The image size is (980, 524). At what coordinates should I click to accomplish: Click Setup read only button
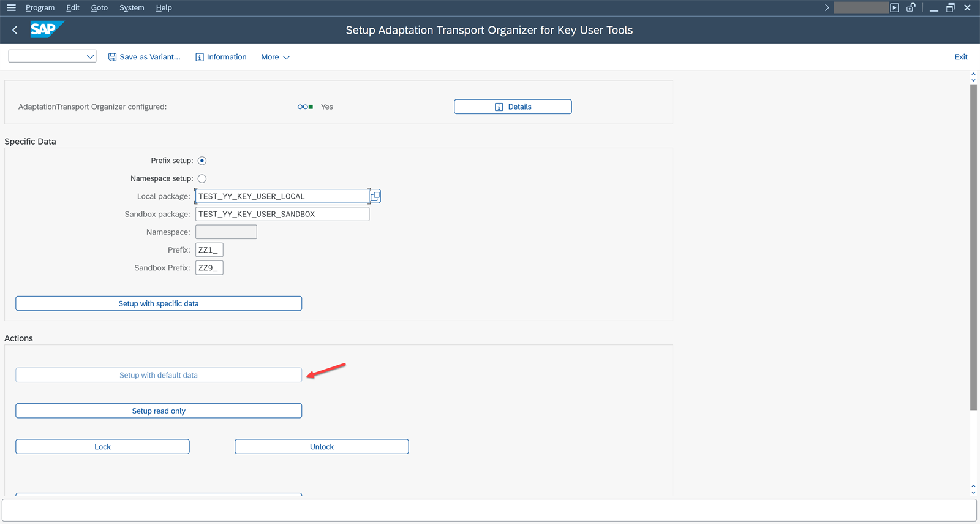(159, 411)
